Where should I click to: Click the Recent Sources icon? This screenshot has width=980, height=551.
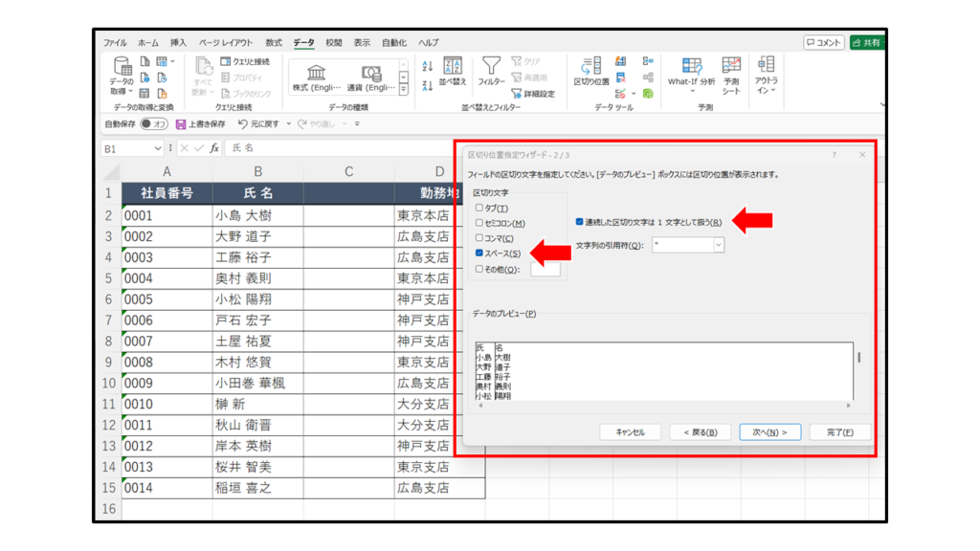(163, 77)
